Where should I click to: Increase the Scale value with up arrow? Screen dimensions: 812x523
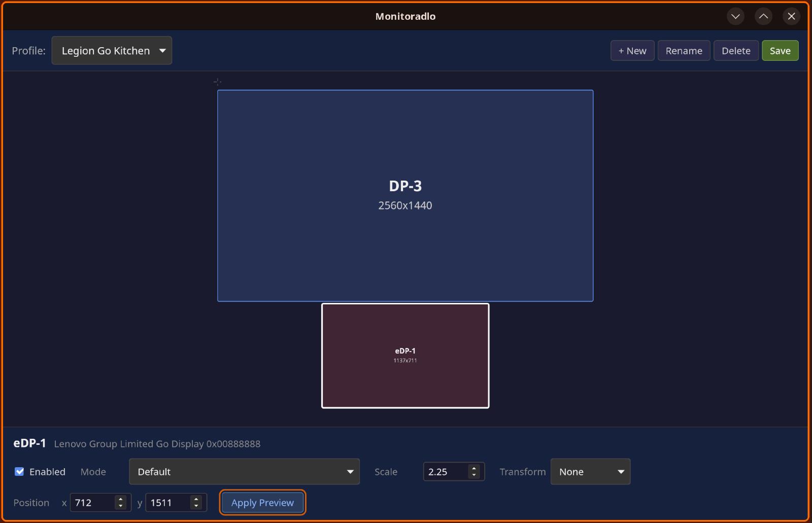click(x=474, y=468)
